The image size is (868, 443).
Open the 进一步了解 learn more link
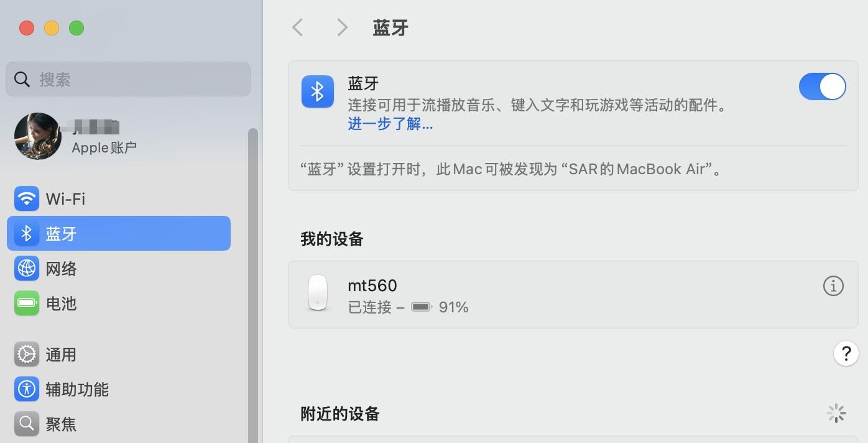coord(390,124)
